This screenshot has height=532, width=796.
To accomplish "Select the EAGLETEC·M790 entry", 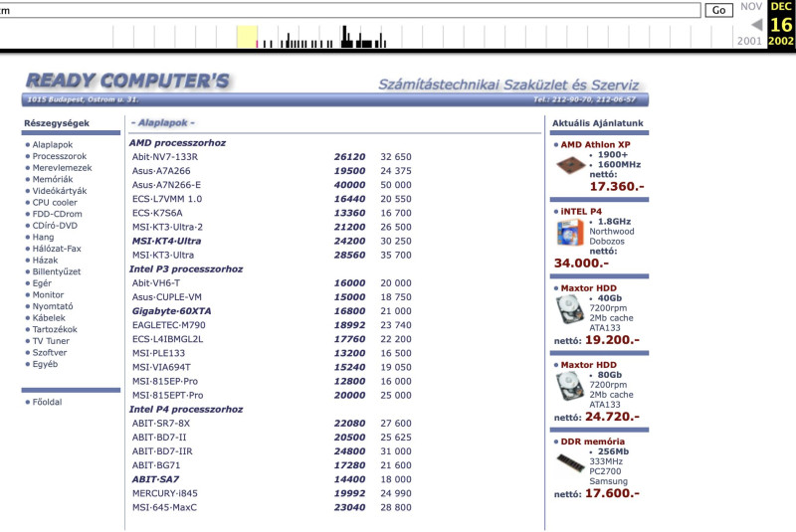I will [x=169, y=325].
